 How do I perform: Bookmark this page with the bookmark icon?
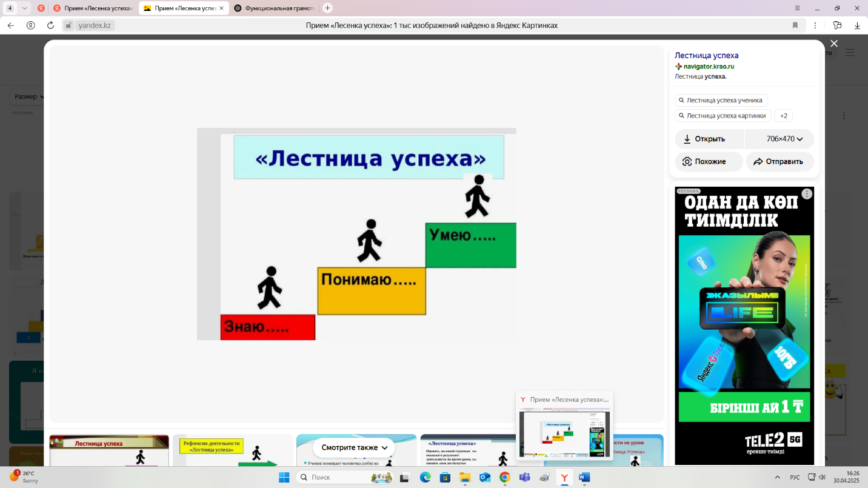(795, 25)
